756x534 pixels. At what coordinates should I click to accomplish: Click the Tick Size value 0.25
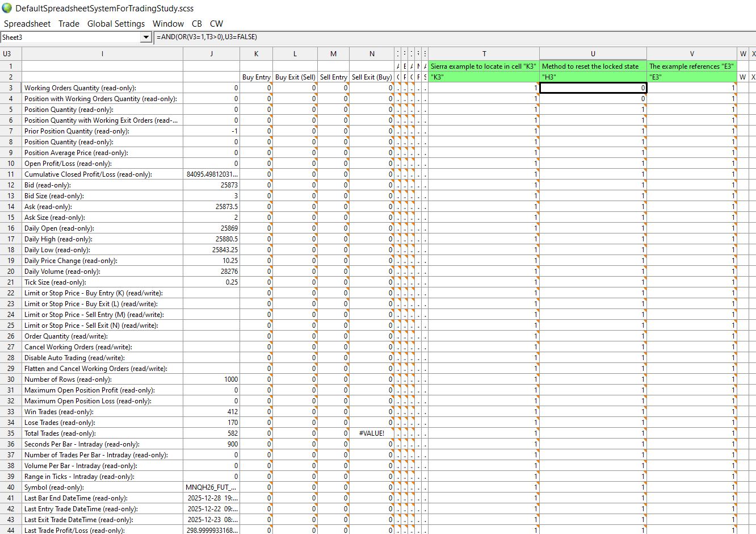coord(212,282)
